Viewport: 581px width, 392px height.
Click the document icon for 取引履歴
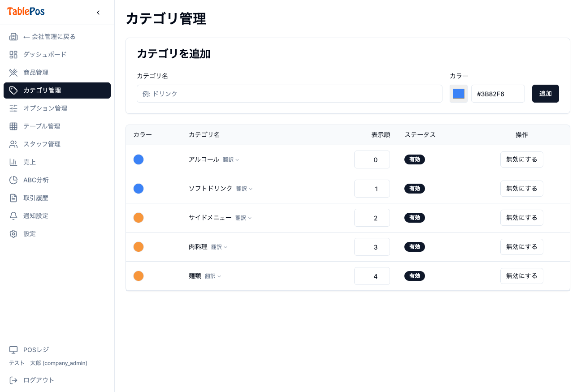click(13, 198)
